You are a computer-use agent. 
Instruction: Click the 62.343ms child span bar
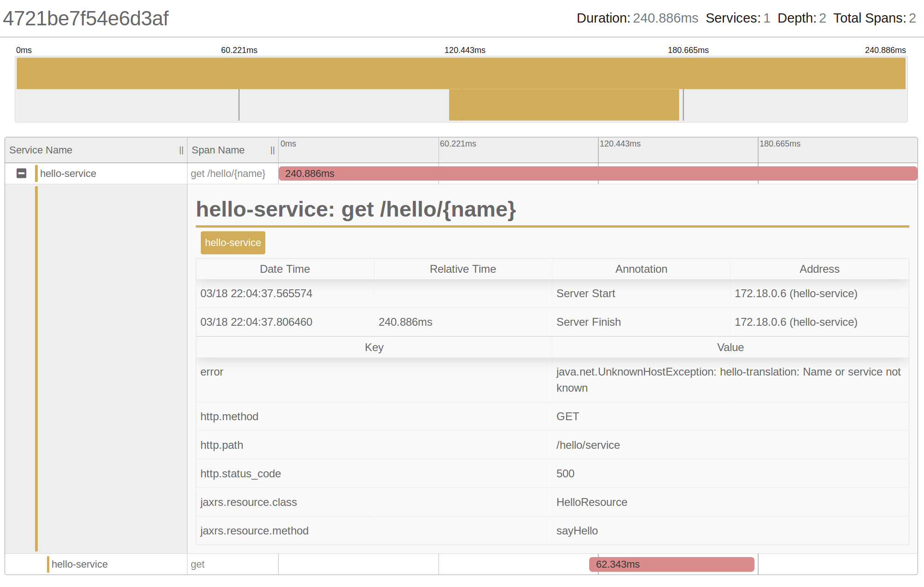pyautogui.click(x=671, y=564)
